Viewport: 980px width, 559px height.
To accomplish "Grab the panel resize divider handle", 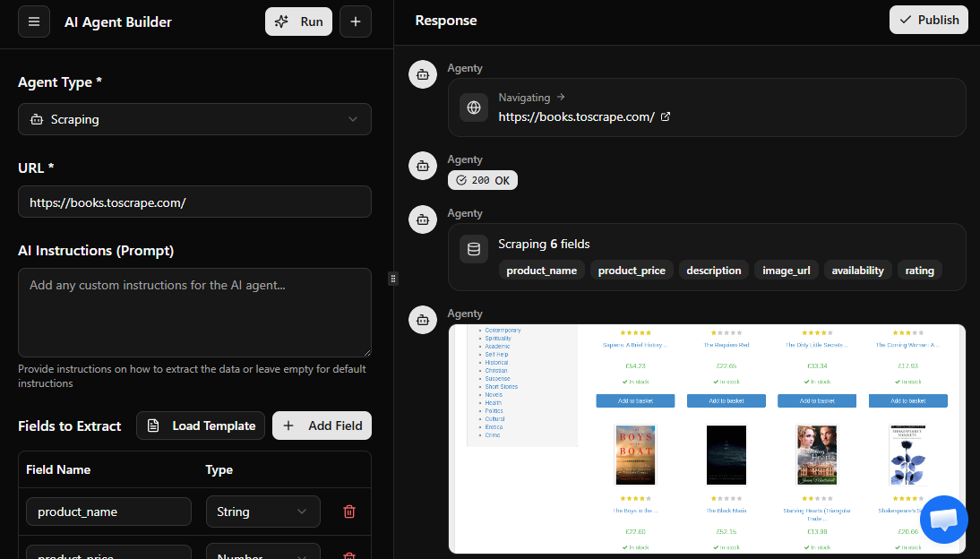I will 392,279.
